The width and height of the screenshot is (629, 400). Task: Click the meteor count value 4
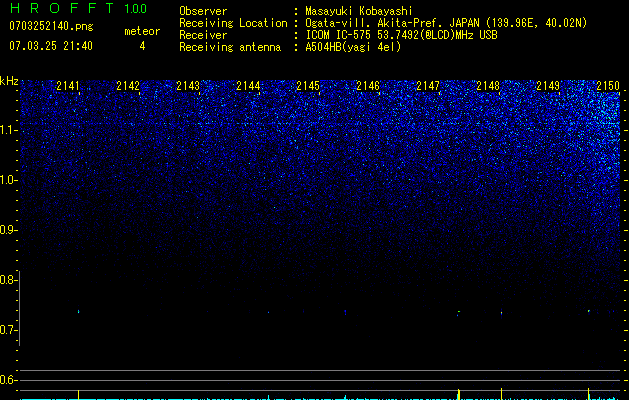(x=142, y=46)
